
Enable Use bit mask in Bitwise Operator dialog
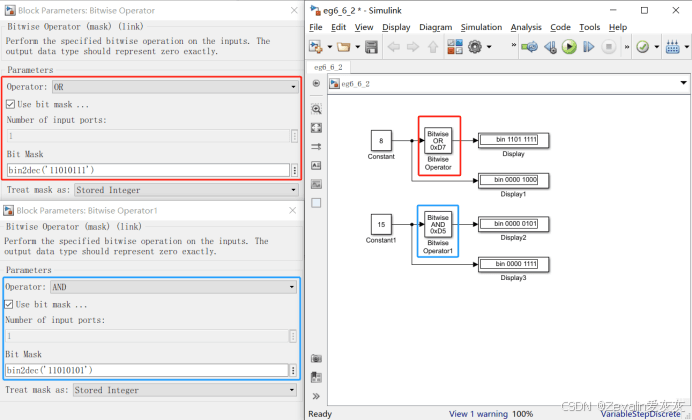pos(11,105)
